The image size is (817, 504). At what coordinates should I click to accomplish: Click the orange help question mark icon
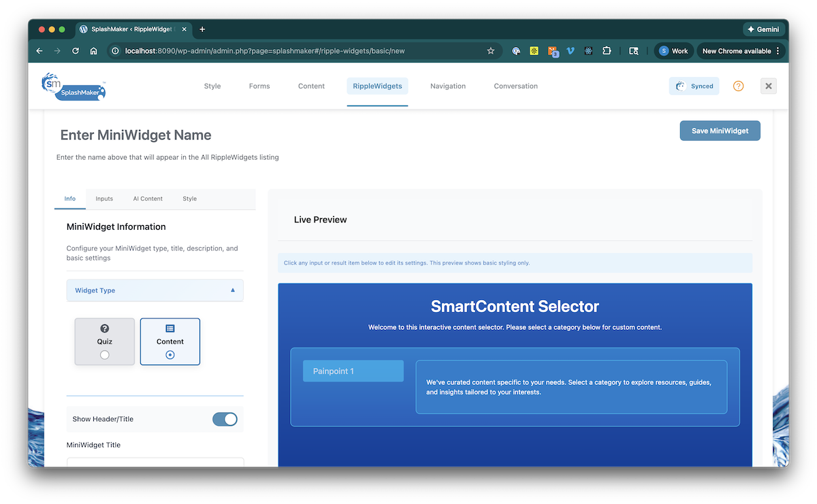click(738, 86)
